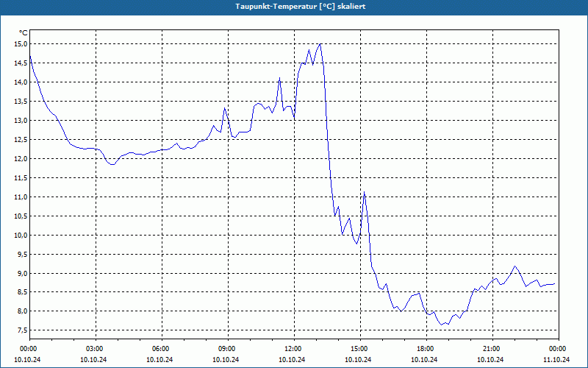The image size is (588, 368).
Task: Click the 03:00 time label
Action: click(96, 349)
